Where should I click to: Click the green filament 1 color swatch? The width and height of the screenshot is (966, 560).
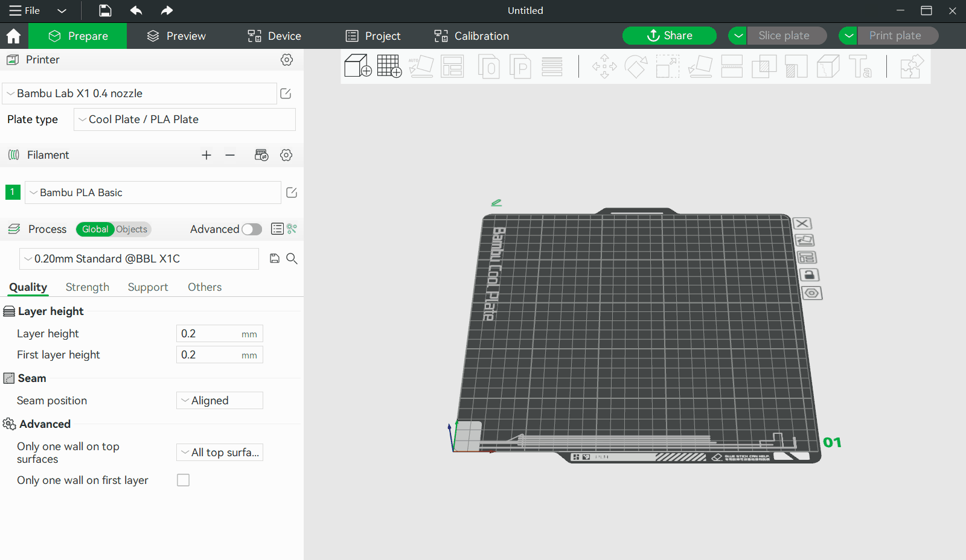(x=13, y=192)
